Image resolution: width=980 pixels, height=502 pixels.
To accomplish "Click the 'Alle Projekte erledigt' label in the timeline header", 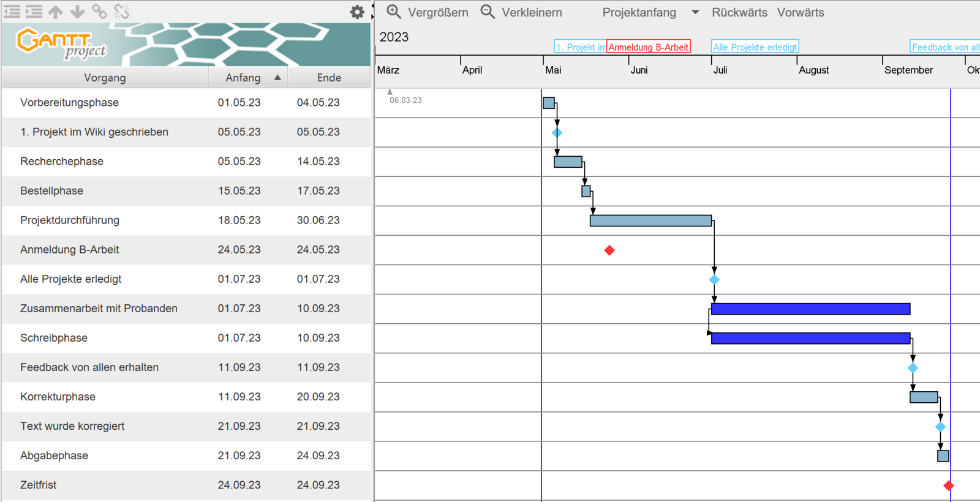I will coord(755,47).
